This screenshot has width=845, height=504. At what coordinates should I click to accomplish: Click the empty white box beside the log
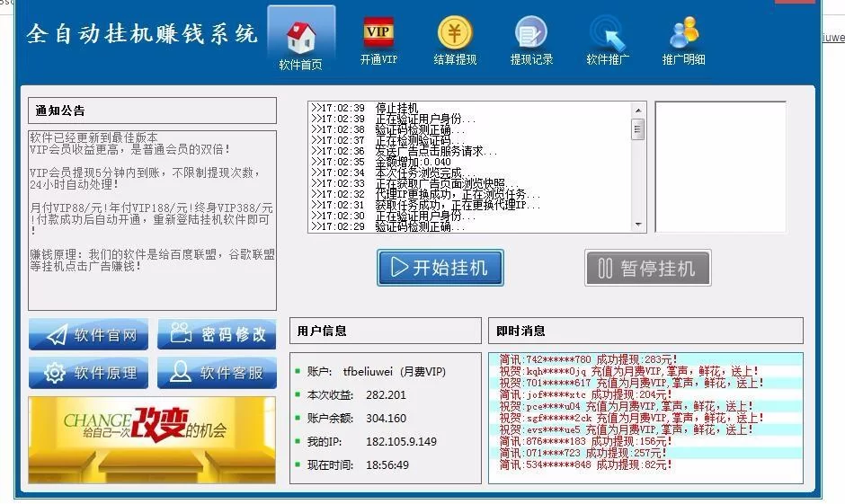coord(719,166)
